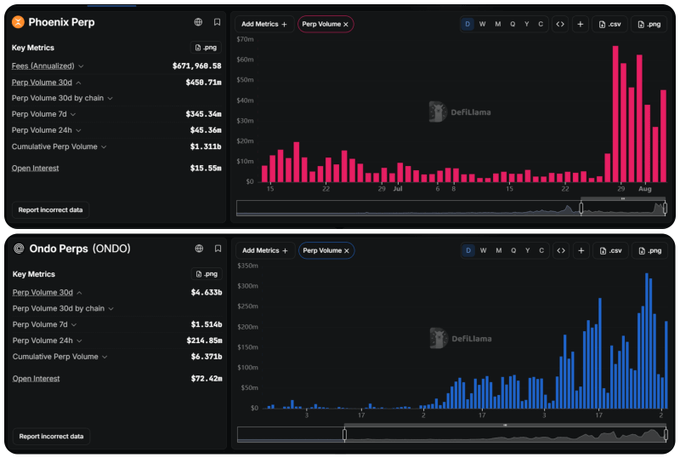Image resolution: width=680 pixels, height=458 pixels.
Task: Add Metrics to the Ondo Perps chart
Action: tap(265, 251)
